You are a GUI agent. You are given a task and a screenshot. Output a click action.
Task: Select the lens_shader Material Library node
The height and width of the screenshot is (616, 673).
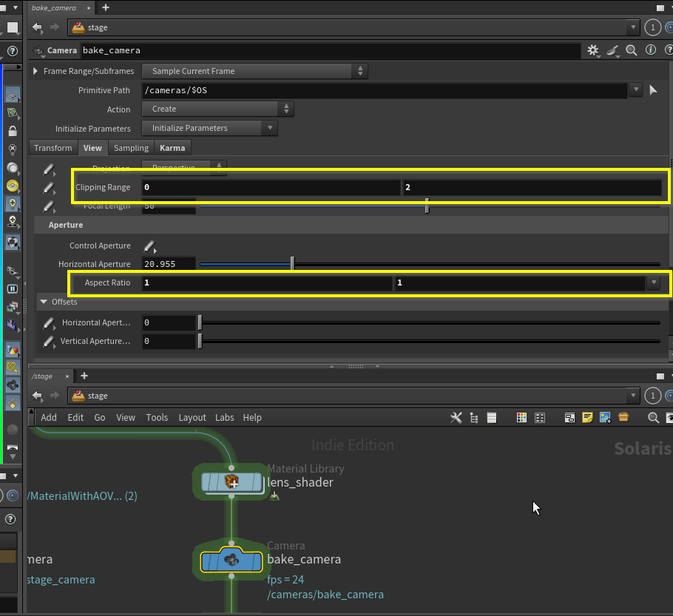[231, 482]
